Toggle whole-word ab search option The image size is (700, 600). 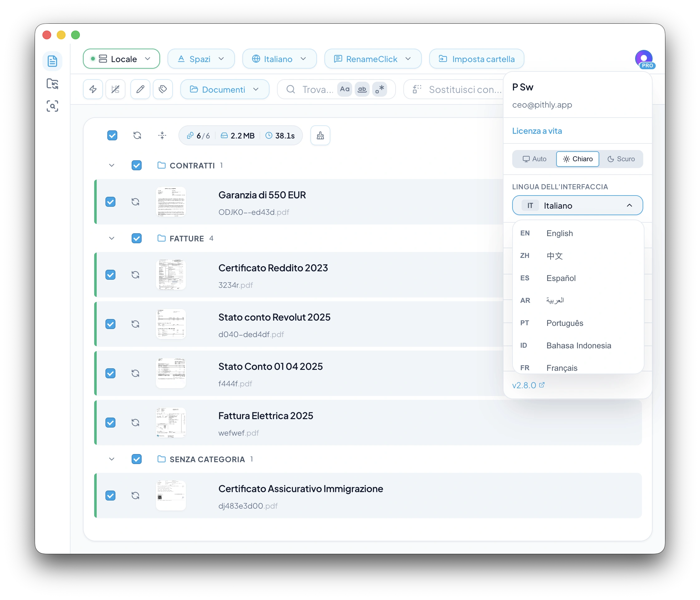(362, 89)
